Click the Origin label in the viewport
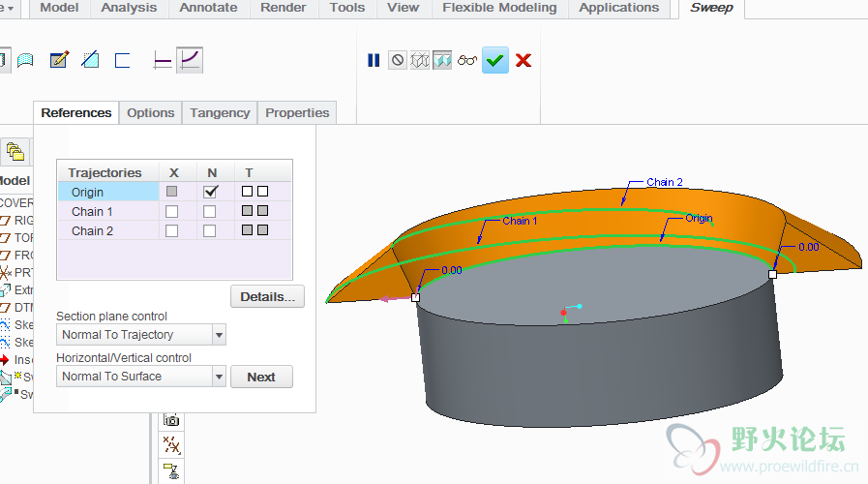The width and height of the screenshot is (868, 484). coord(699,218)
